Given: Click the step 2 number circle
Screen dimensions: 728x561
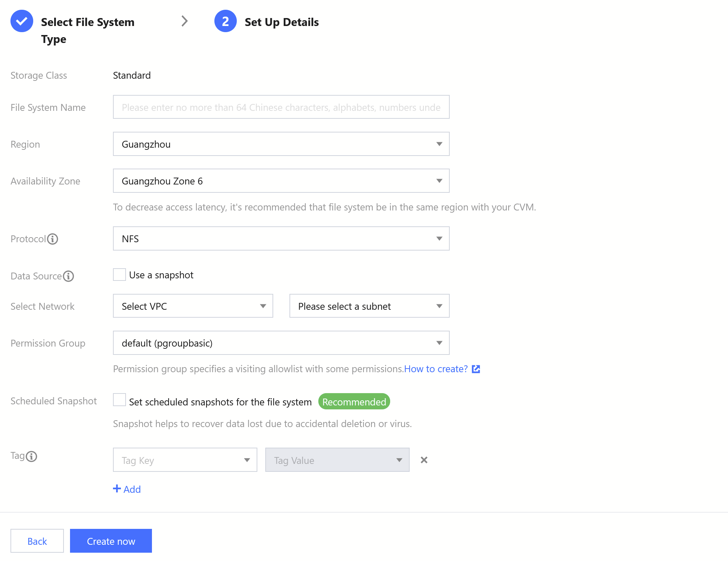Looking at the screenshot, I should 225,21.
